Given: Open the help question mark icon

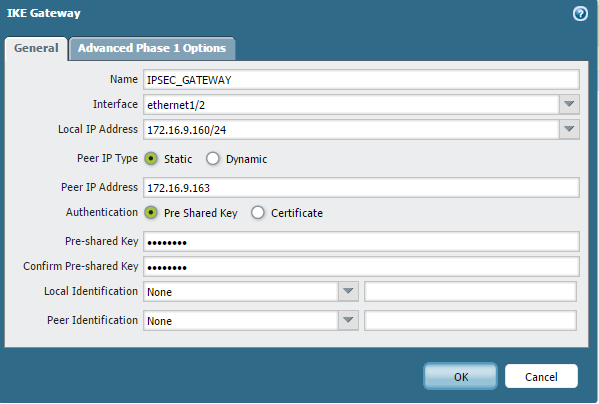Looking at the screenshot, I should coord(580,14).
